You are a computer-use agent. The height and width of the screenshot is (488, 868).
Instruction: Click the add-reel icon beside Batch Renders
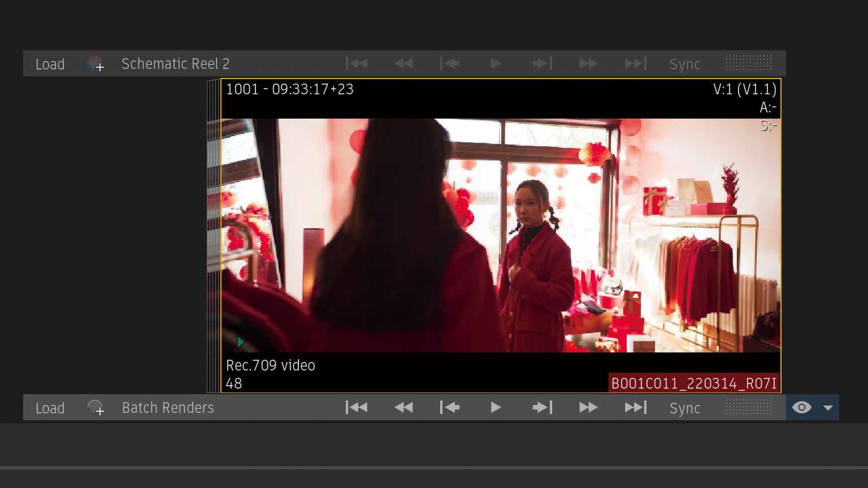96,408
